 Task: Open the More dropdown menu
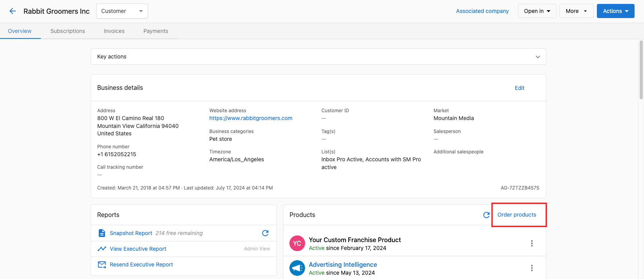click(x=576, y=11)
